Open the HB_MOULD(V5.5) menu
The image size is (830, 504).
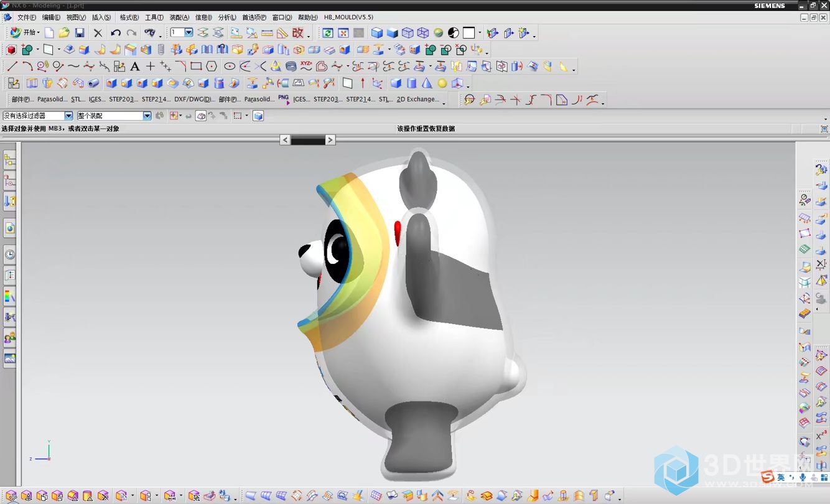point(348,17)
